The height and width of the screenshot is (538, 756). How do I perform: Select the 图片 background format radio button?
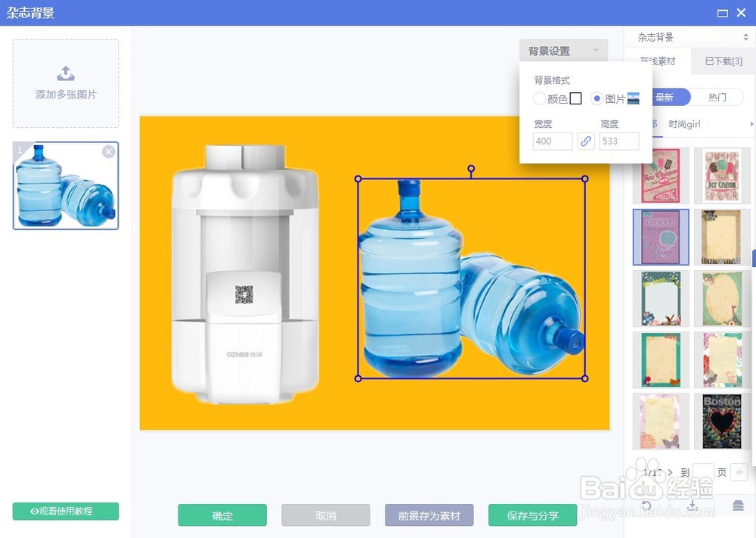[x=599, y=98]
